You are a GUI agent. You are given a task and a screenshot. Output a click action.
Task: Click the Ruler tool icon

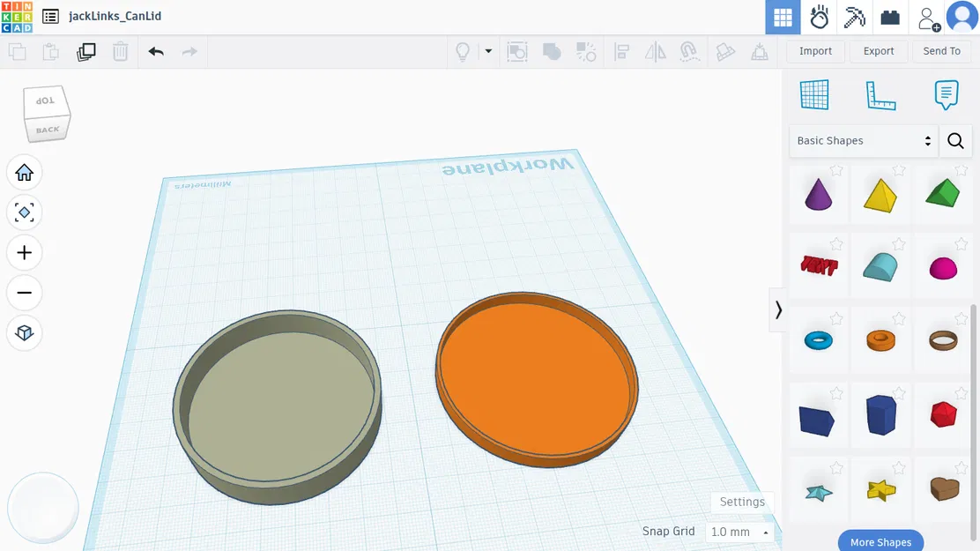click(880, 96)
